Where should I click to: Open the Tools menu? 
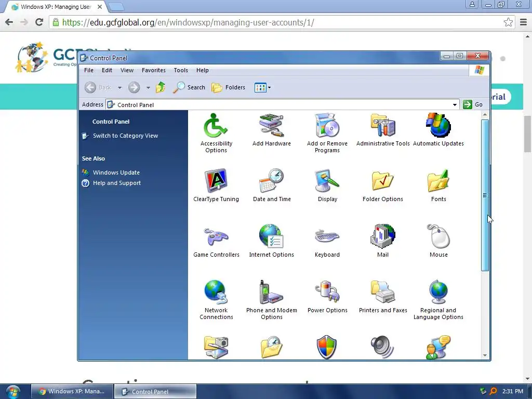point(181,70)
